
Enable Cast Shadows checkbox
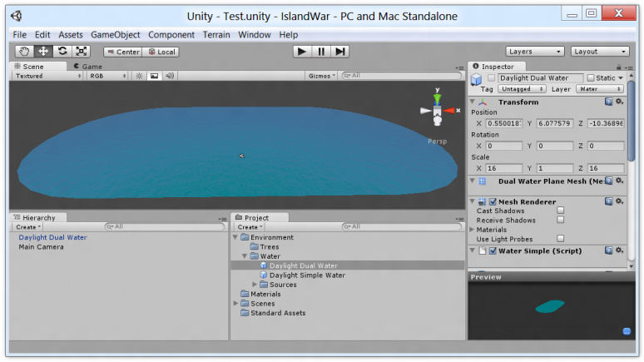[x=560, y=211]
